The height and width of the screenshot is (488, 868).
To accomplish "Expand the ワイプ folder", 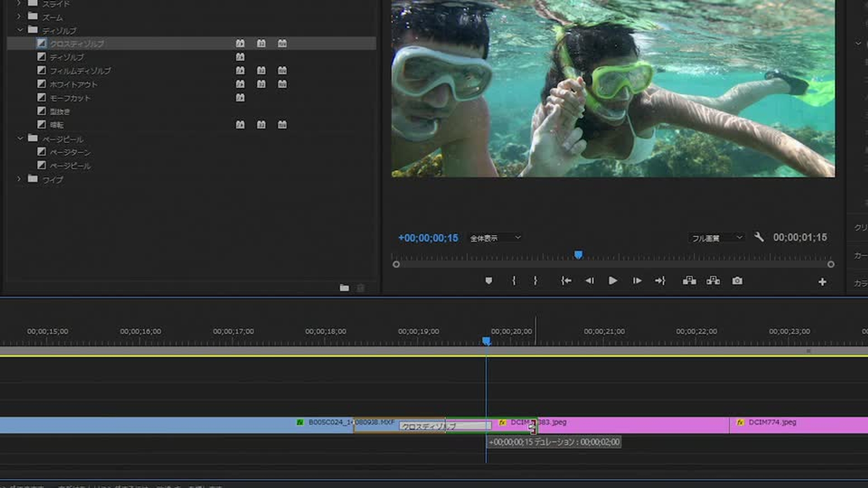I will (19, 179).
